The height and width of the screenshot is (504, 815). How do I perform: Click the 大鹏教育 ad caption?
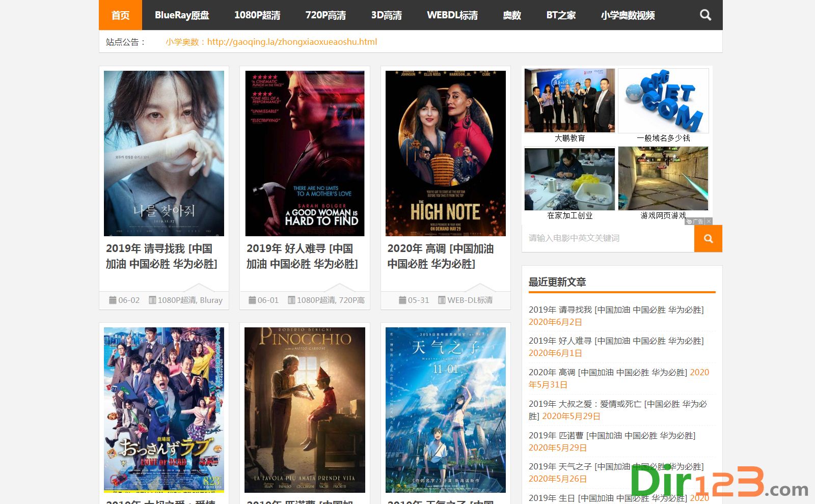(569, 138)
